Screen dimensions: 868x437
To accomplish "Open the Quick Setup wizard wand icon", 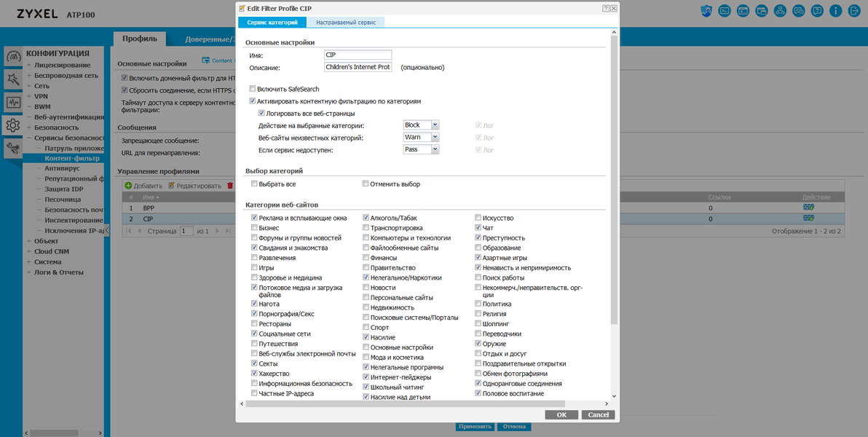I will coord(12,79).
